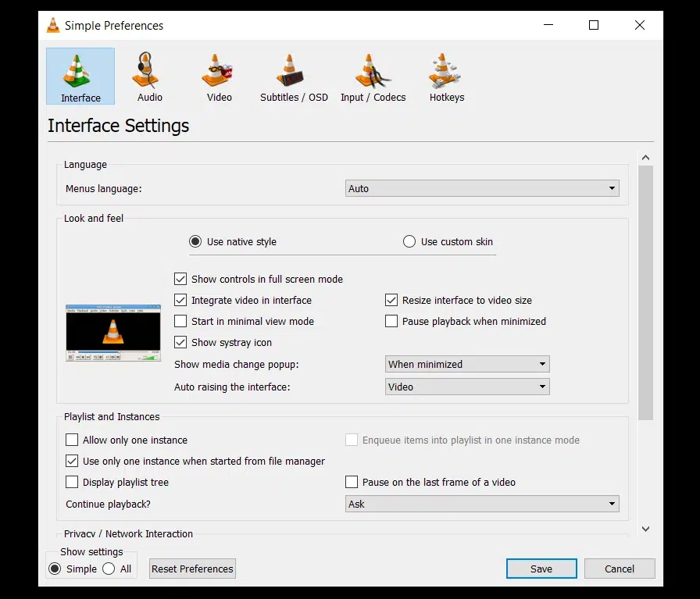700x599 pixels.
Task: Click the Cancel button
Action: (x=620, y=569)
